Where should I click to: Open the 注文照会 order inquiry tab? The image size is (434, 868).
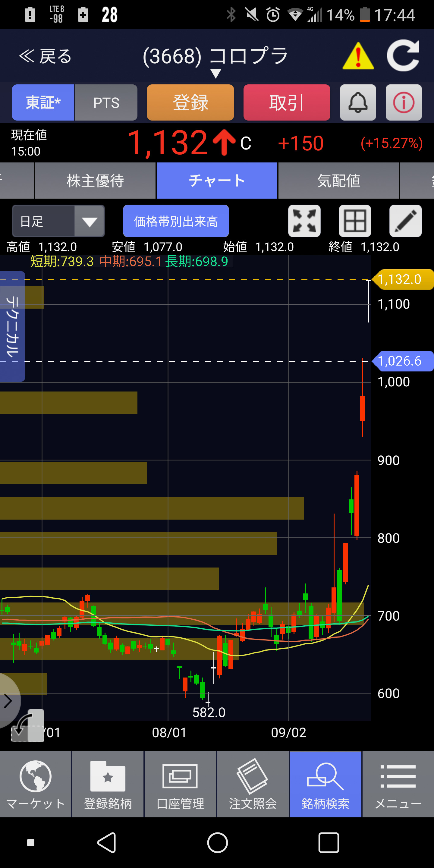click(253, 784)
